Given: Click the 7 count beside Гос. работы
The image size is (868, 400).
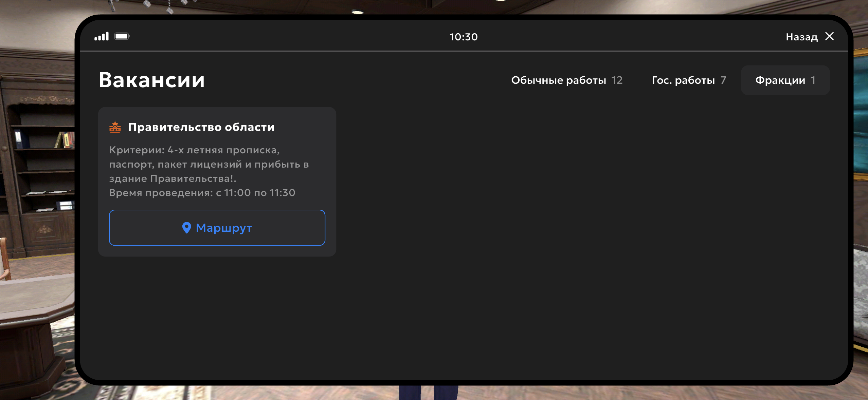Looking at the screenshot, I should [723, 80].
